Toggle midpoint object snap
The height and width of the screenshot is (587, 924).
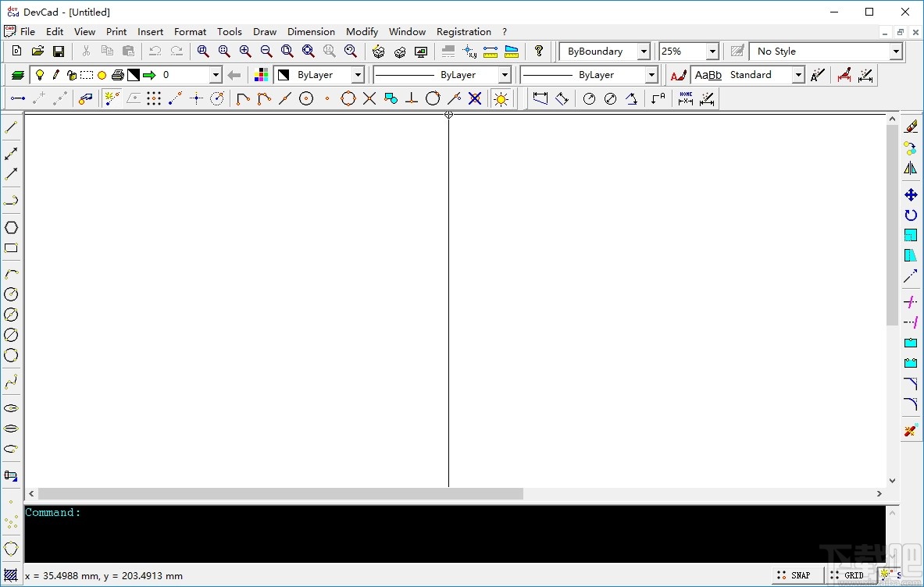coord(264,98)
